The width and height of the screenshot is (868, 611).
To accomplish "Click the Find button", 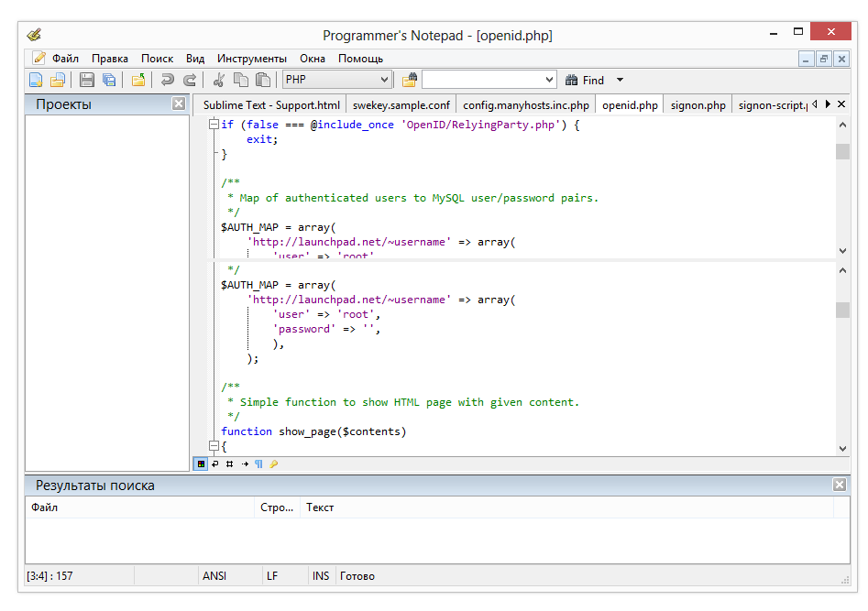I will click(x=585, y=80).
